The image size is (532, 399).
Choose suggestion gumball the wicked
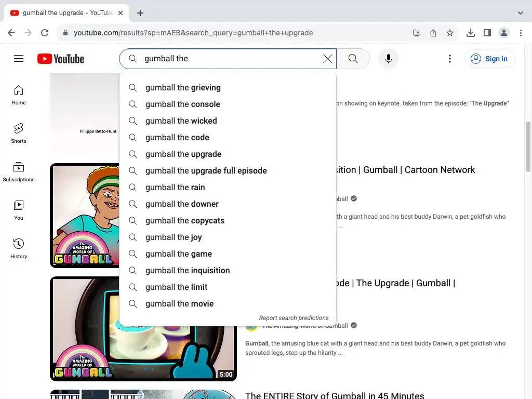(x=228, y=121)
